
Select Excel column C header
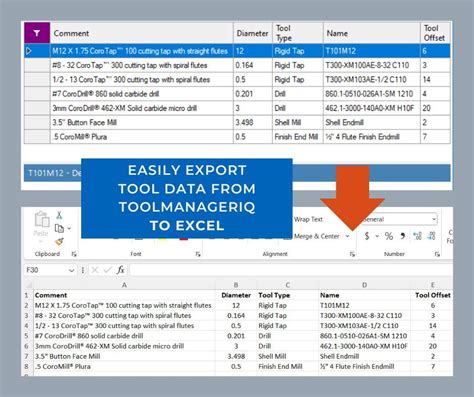click(x=287, y=285)
